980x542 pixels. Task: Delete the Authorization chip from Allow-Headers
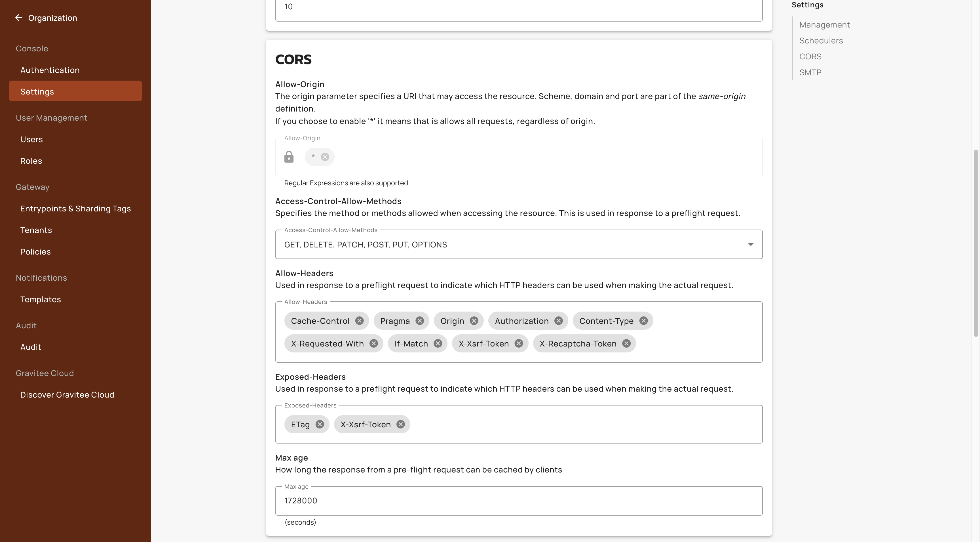coord(558,321)
